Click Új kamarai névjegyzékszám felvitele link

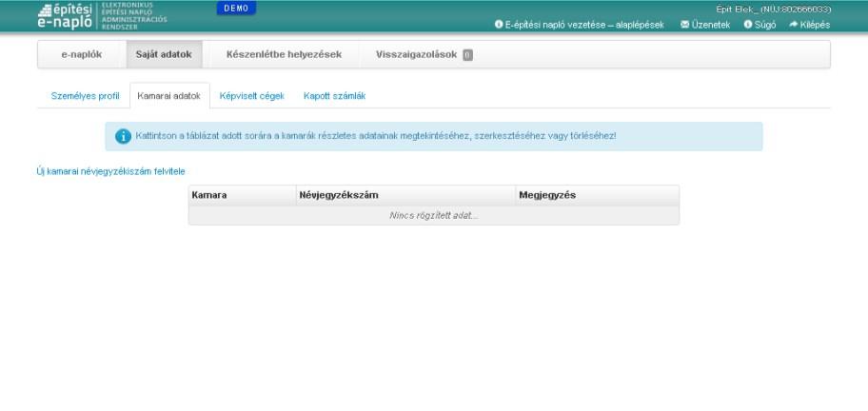110,171
